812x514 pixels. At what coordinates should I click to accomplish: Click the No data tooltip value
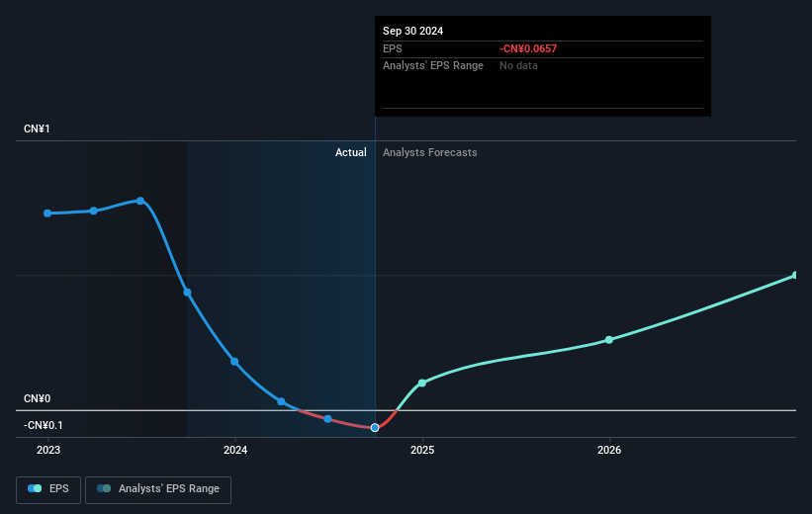(518, 66)
